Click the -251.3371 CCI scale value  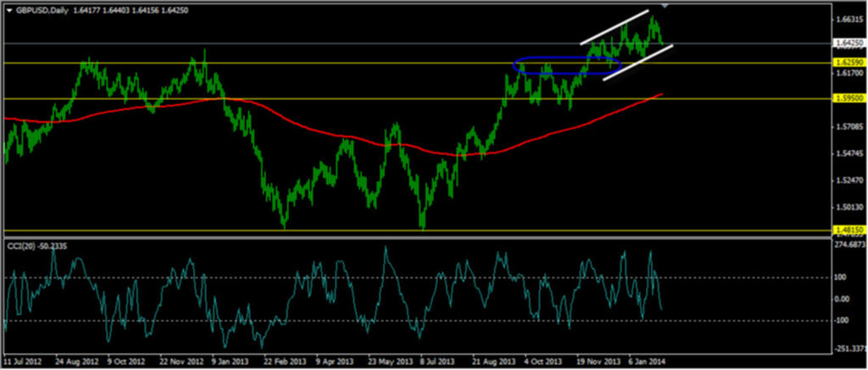(849, 349)
